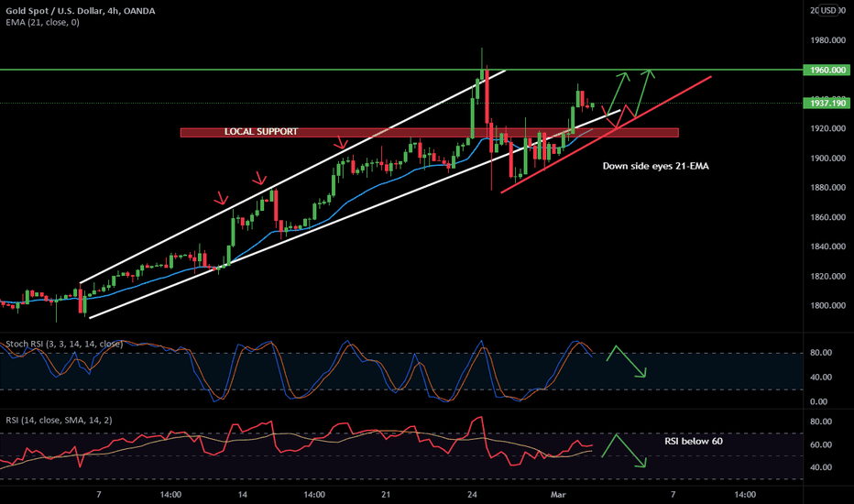This screenshot has width=854, height=504.
Task: Click the 1800.000 price axis label
Action: pyautogui.click(x=827, y=306)
